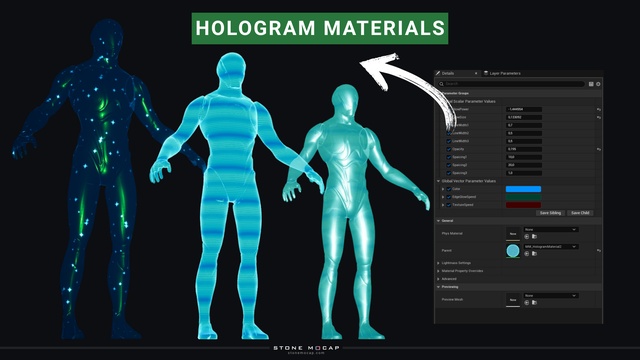Browse to Phys Material asset in content browser
Image resolution: width=640 pixels, height=360 pixels.
pyautogui.click(x=534, y=236)
